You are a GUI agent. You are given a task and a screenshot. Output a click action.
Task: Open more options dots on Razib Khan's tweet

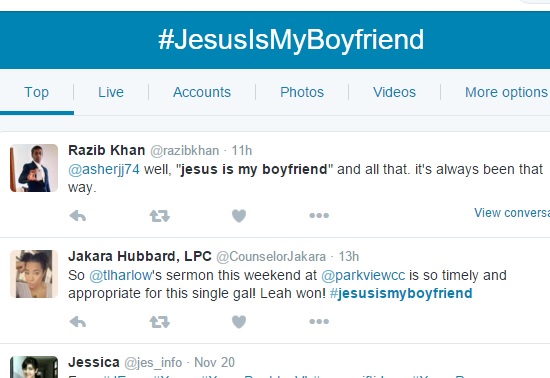(x=319, y=215)
